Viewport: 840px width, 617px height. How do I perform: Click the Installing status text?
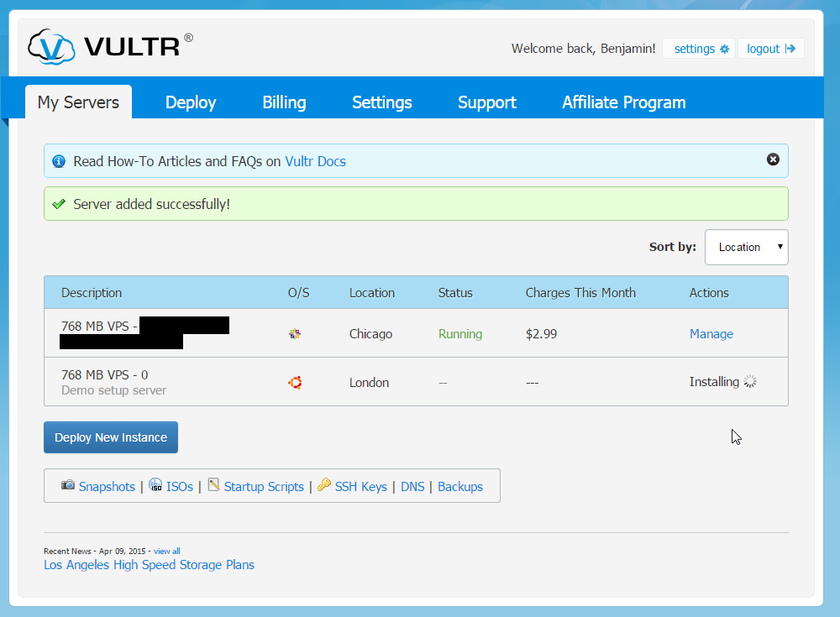(714, 381)
